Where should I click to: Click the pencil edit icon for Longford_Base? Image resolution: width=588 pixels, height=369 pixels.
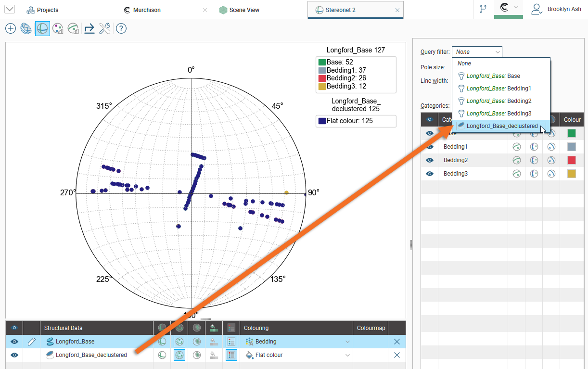point(31,342)
